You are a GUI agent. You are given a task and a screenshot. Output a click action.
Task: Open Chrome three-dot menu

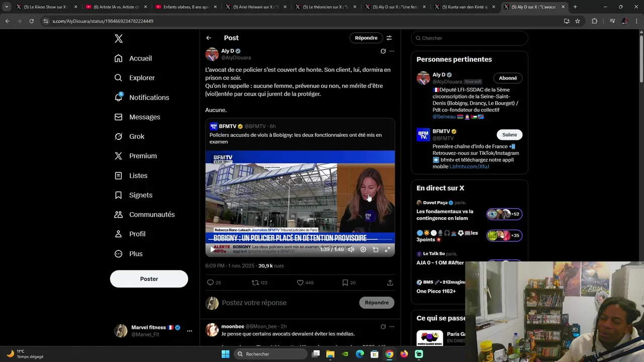637,21
